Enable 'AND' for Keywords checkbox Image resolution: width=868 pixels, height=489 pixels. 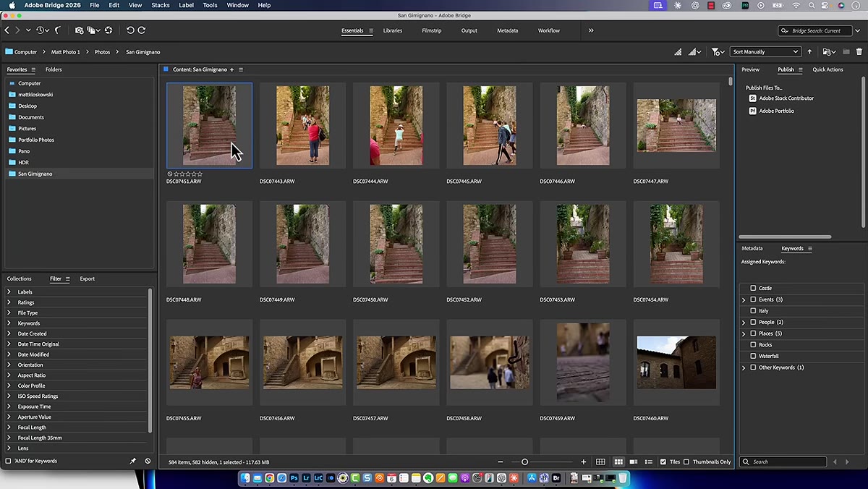[9, 461]
